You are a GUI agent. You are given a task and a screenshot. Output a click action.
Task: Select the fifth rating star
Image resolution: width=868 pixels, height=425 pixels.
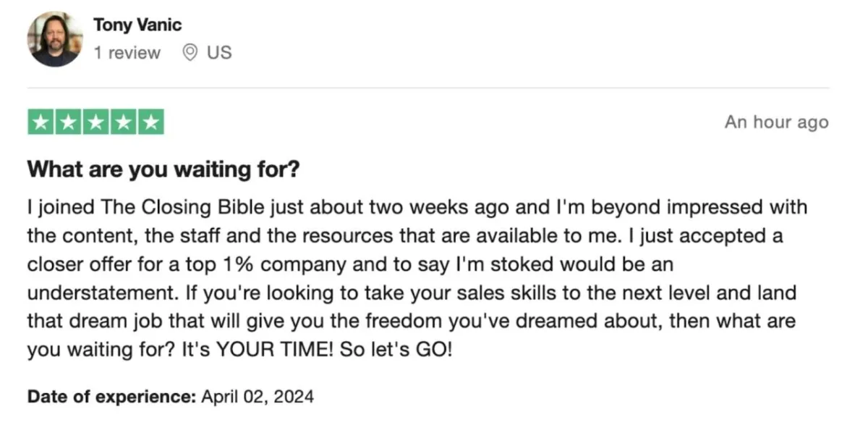pos(150,122)
